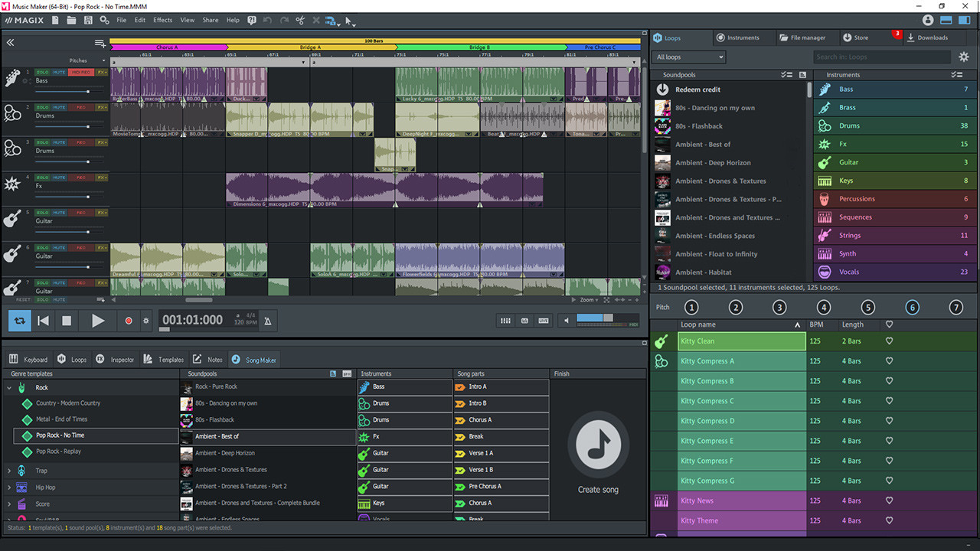The image size is (980, 551).
Task: Switch to the Instruments tab on the right
Action: pos(739,37)
